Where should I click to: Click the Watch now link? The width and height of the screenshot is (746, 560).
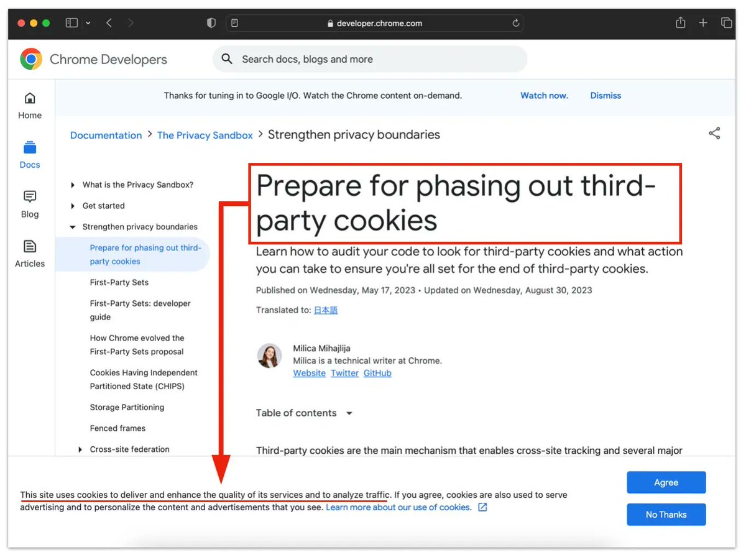[544, 96]
